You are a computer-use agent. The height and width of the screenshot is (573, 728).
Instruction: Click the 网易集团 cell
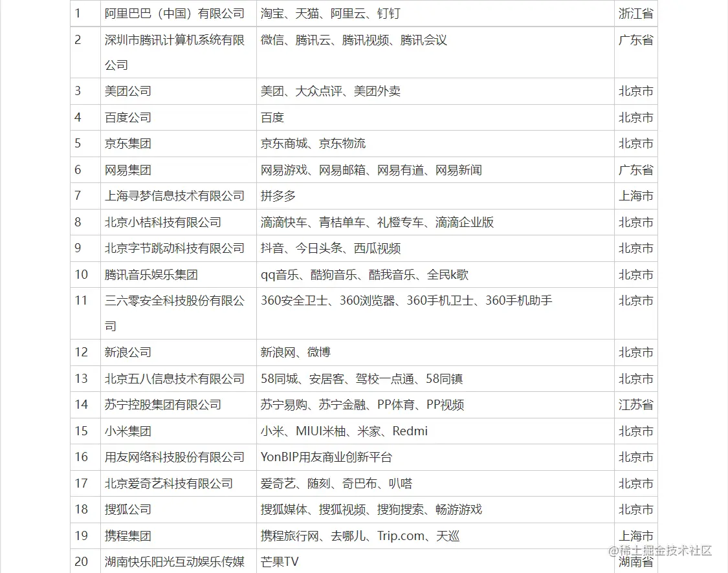(179, 170)
